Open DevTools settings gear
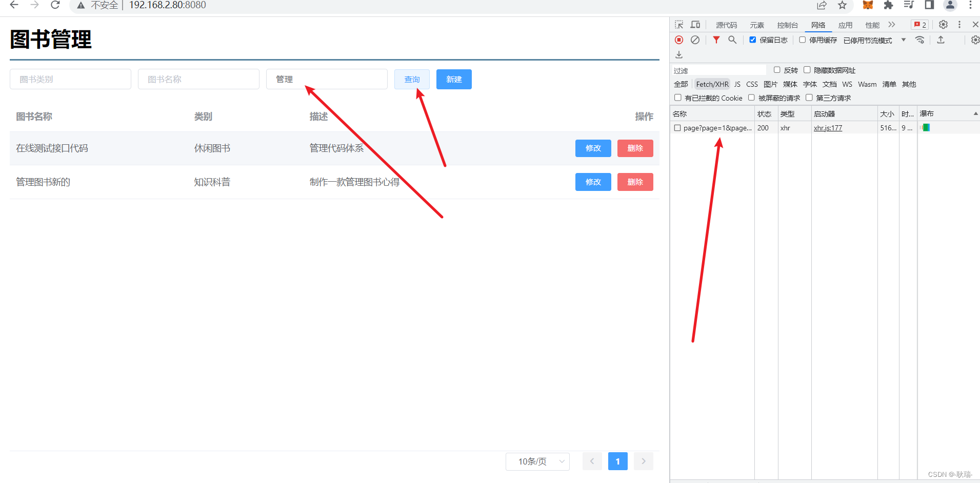 943,25
